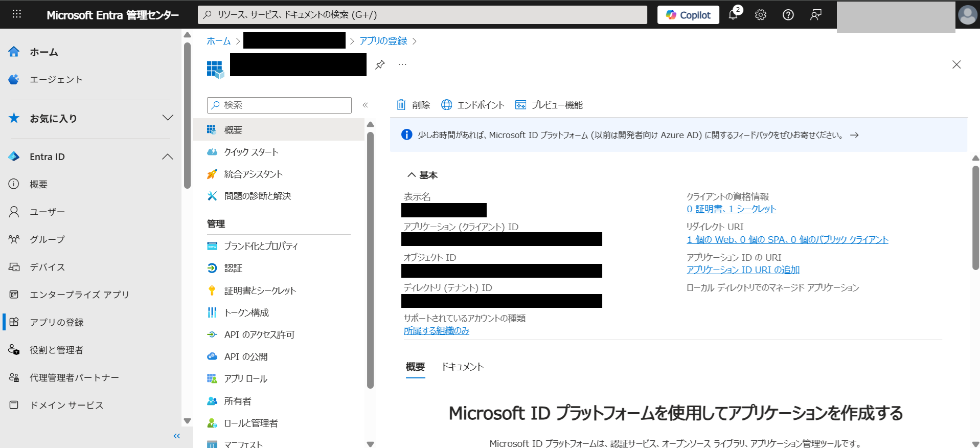Open the help question mark icon
The image size is (980, 448).
click(x=788, y=15)
